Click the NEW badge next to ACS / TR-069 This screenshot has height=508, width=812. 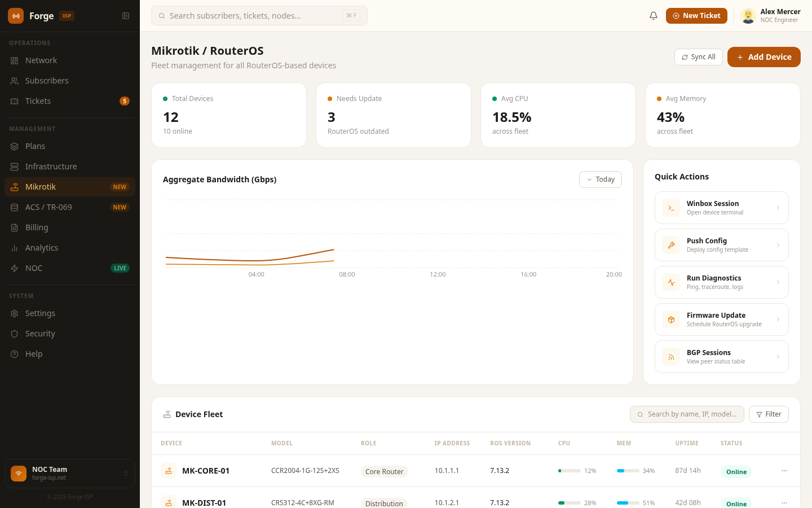tap(120, 207)
